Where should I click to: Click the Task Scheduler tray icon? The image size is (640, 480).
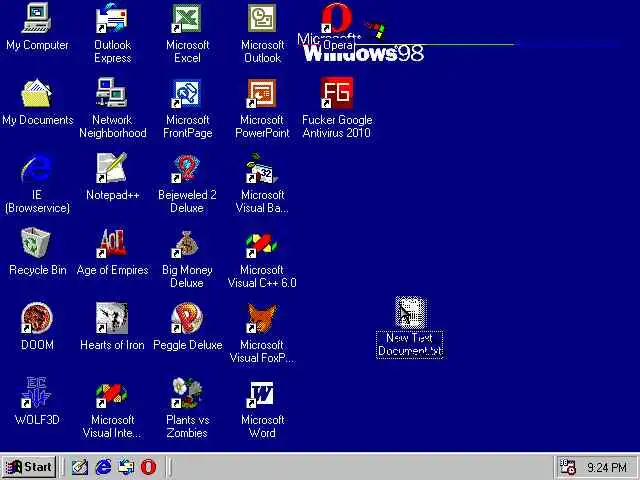[567, 467]
